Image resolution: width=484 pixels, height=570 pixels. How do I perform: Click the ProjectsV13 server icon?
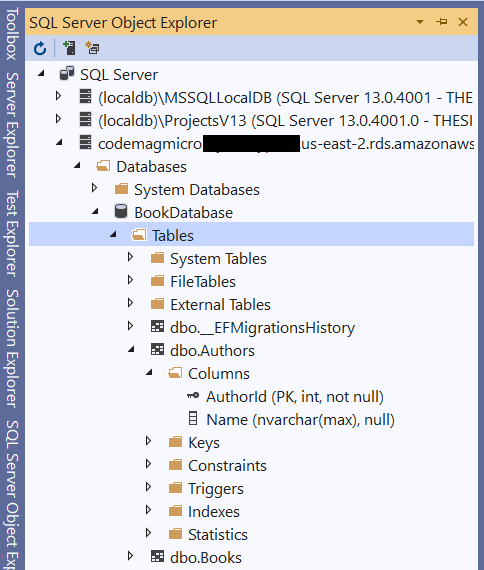[85, 120]
